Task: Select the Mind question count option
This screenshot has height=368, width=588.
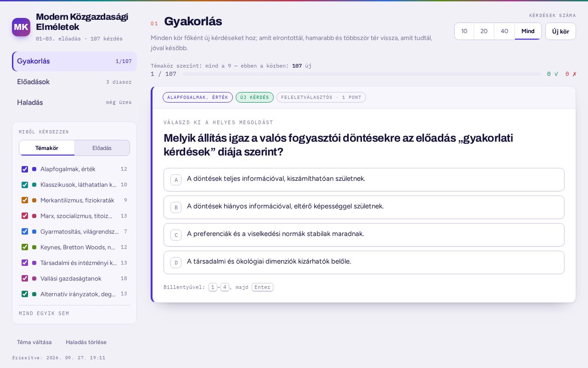Action: 528,31
